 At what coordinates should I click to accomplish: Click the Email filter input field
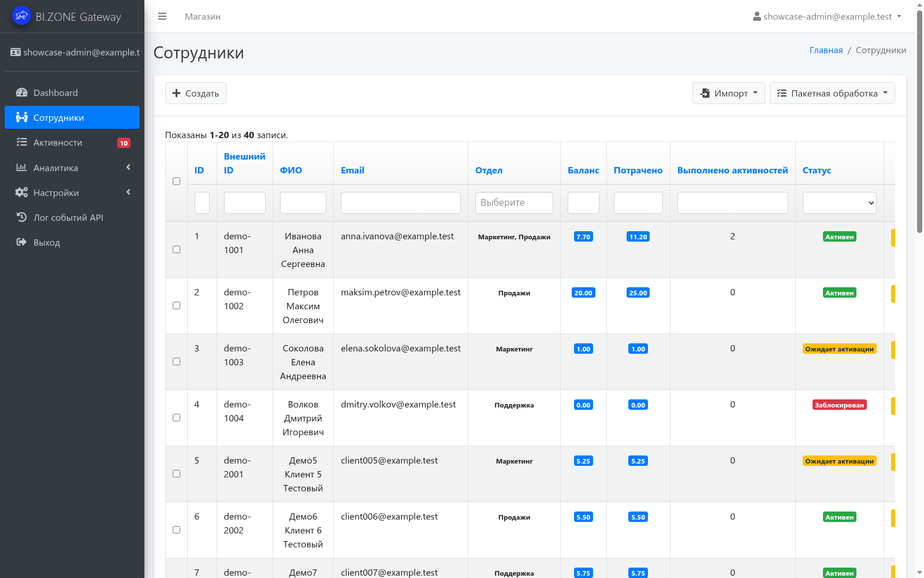401,203
